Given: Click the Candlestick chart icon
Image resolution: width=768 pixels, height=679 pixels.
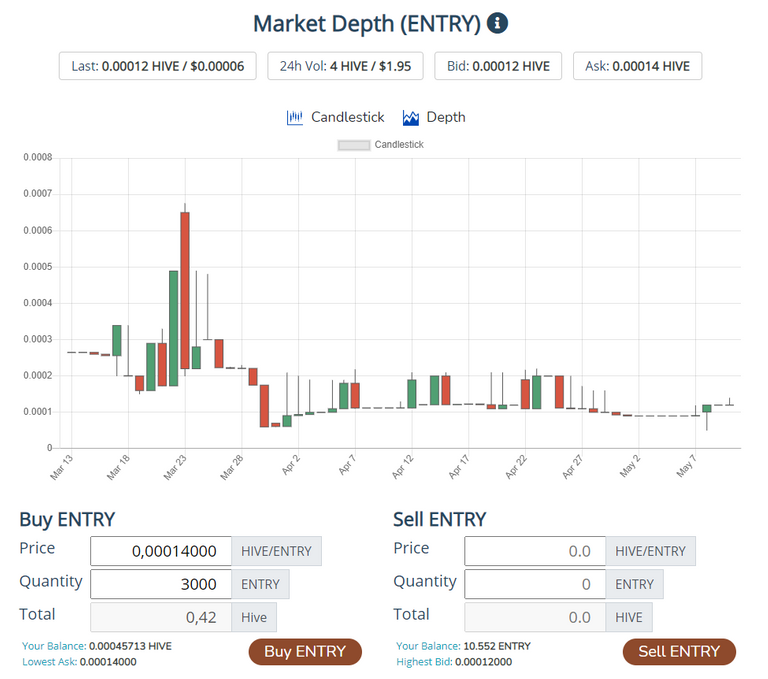Looking at the screenshot, I should [x=294, y=118].
